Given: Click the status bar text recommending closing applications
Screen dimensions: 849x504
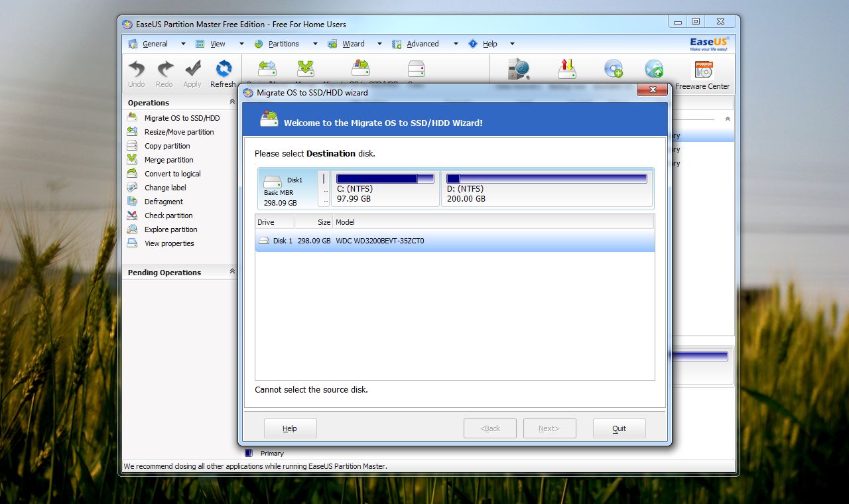Looking at the screenshot, I should tap(255, 466).
